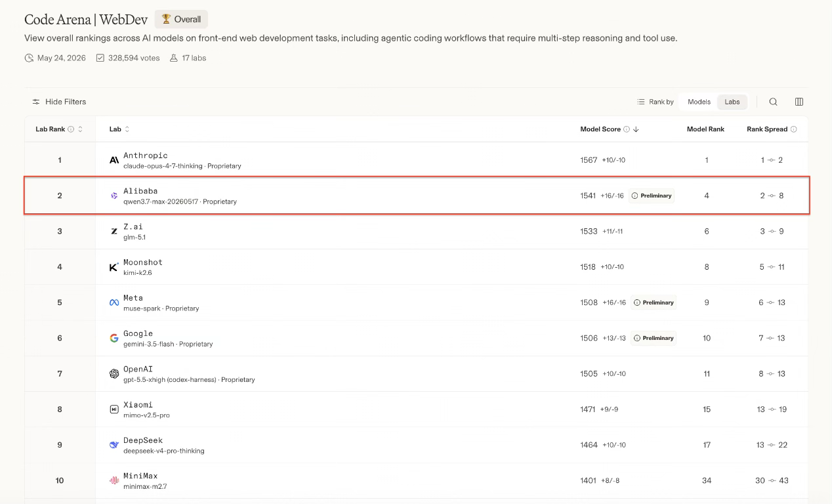This screenshot has height=504, width=832.
Task: Click the votes checkmark icon
Action: coord(100,58)
